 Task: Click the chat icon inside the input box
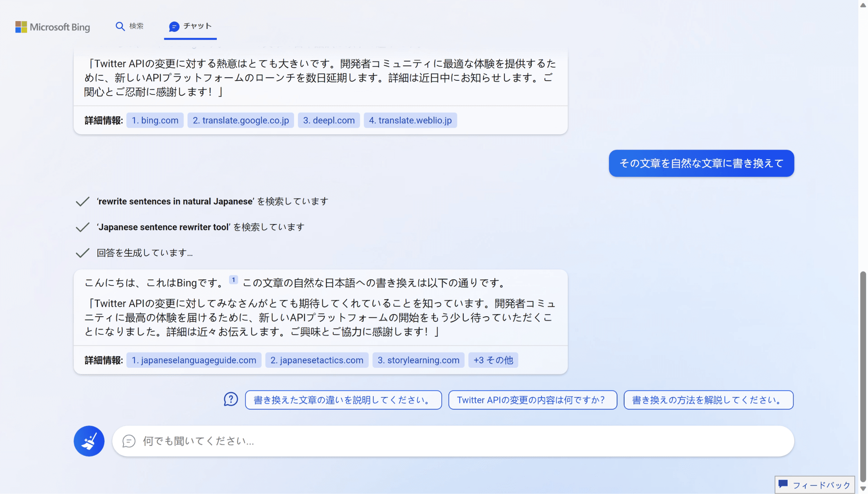pos(129,441)
